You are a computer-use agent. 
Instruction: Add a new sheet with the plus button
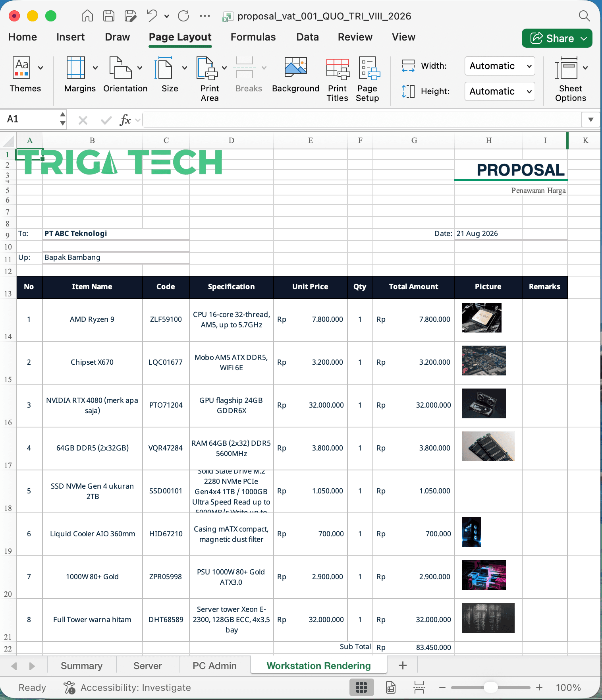point(402,665)
